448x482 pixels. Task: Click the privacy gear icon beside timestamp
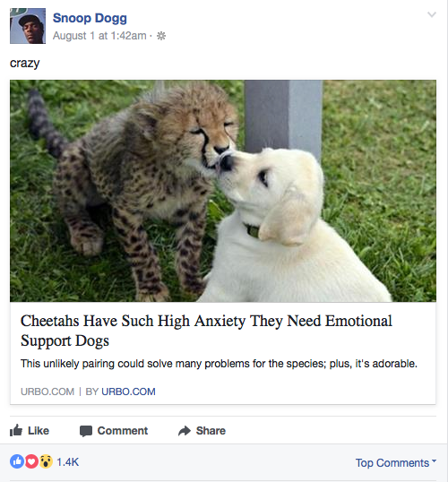click(161, 36)
